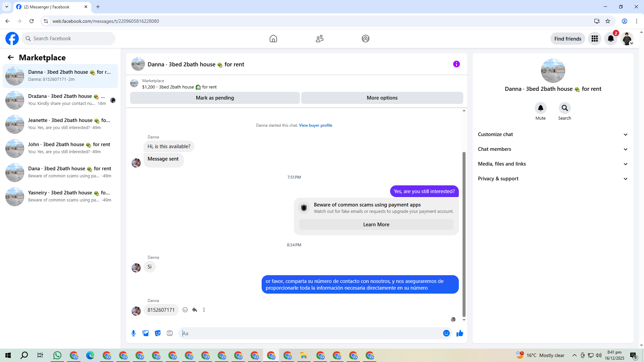Click Find friends button
The width and height of the screenshot is (644, 362).
pyautogui.click(x=568, y=39)
